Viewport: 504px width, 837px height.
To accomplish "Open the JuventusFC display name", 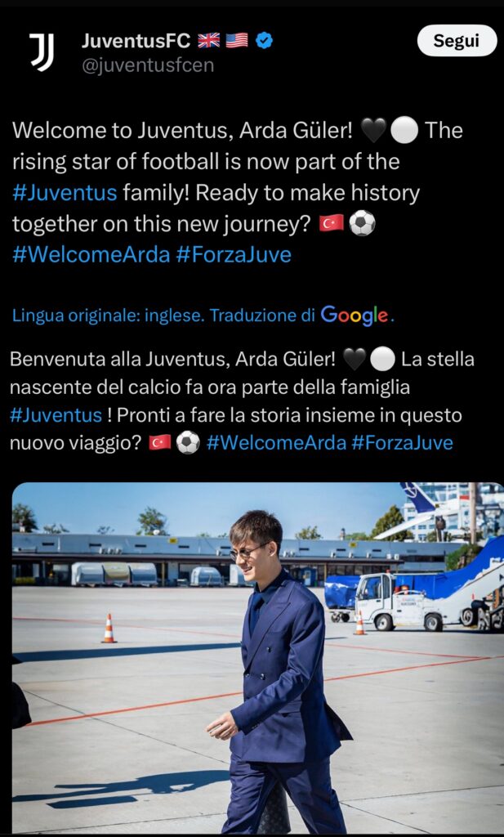I will click(x=136, y=41).
